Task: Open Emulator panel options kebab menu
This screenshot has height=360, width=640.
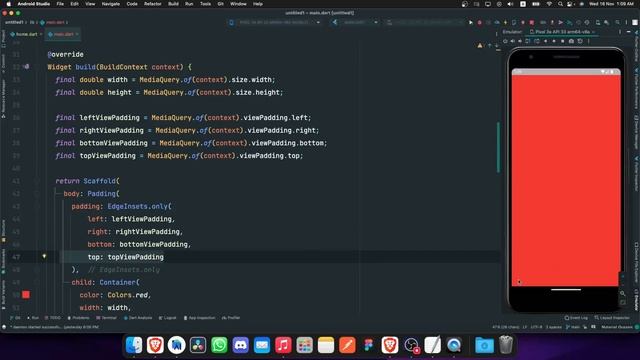Action: pos(620,32)
